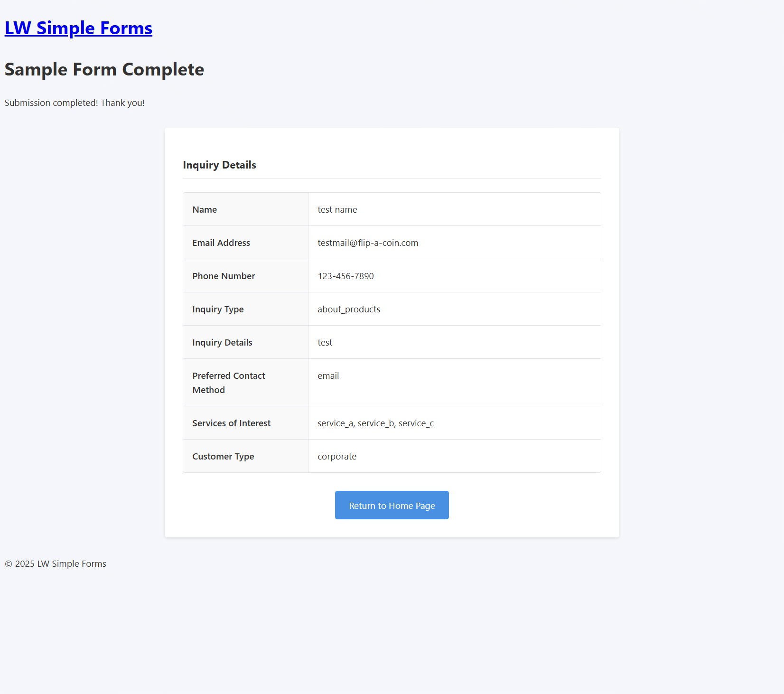The image size is (784, 694).
Task: Select the Name row label
Action: (204, 209)
